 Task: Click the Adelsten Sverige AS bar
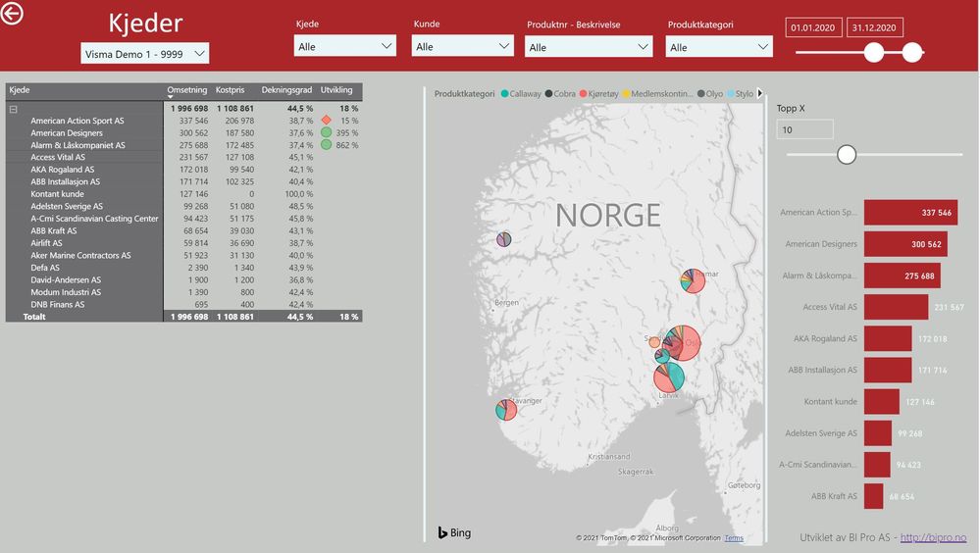(x=878, y=433)
